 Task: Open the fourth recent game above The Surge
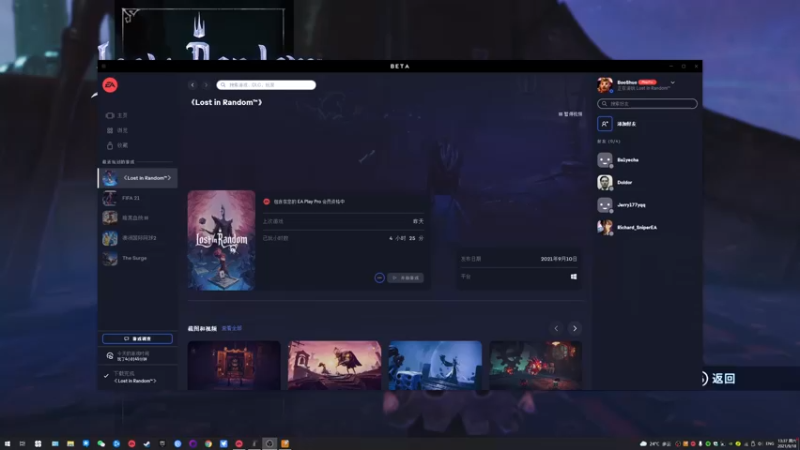click(x=138, y=238)
